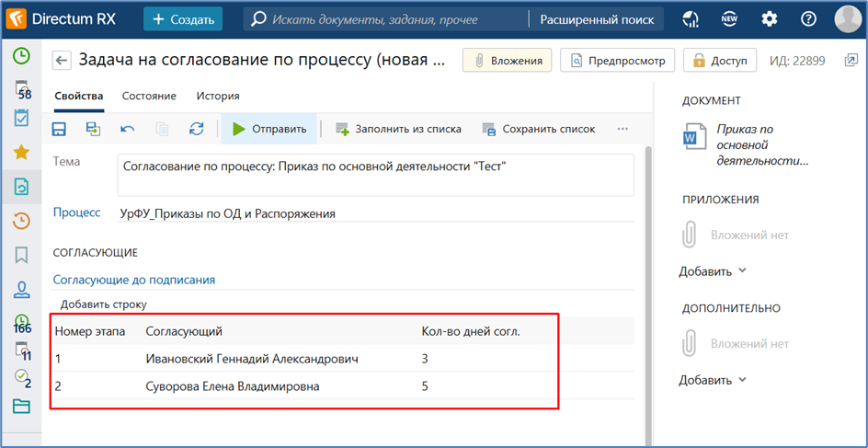Click the vertical scrollbar of the form

coord(647,276)
